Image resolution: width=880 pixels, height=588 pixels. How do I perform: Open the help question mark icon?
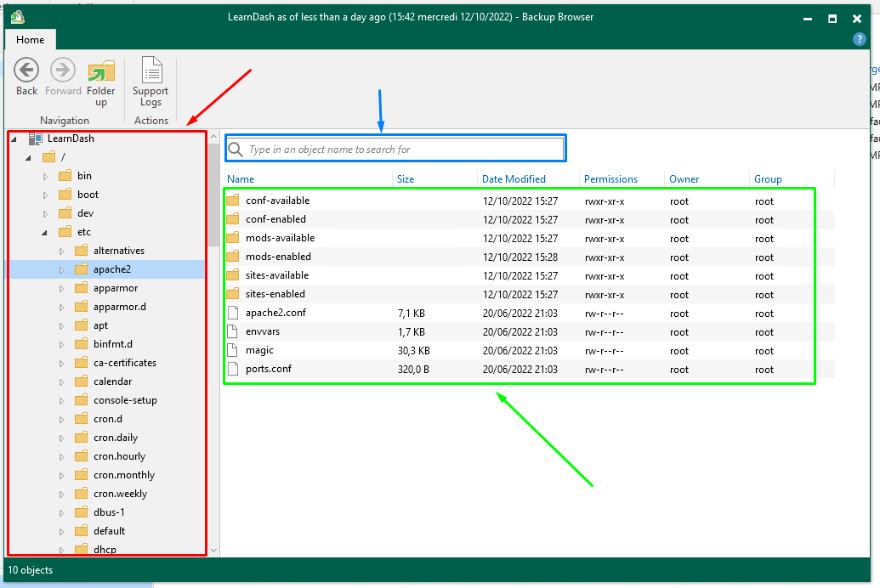click(859, 39)
